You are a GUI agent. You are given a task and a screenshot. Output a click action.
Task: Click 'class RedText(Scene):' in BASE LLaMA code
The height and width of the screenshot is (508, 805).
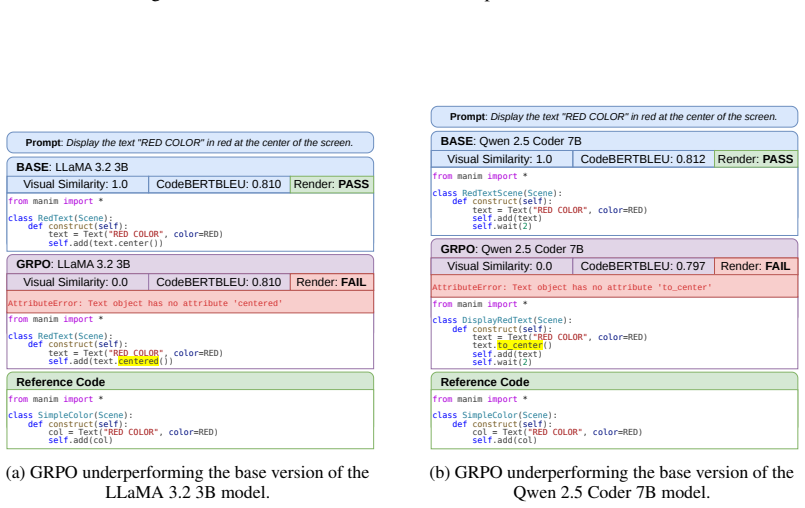(60, 218)
